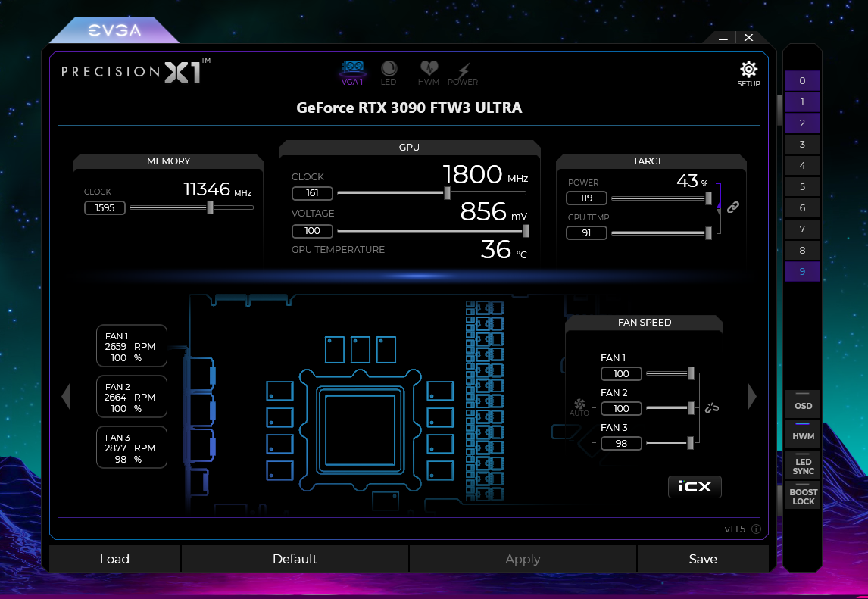The height and width of the screenshot is (599, 868).
Task: Toggle LED SYNC
Action: (x=803, y=465)
